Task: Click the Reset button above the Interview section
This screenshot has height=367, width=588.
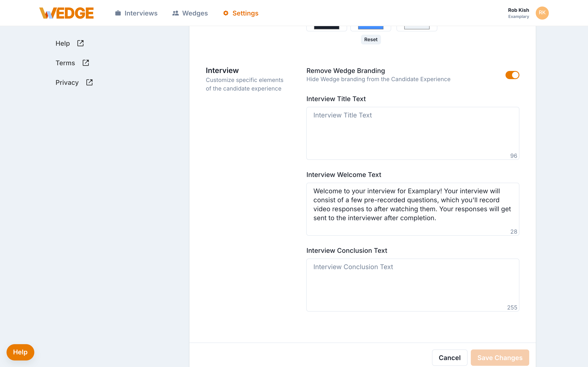Action: pos(371,39)
